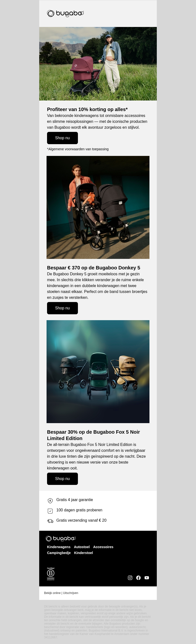Viewport: 196px width, 644px height.
Task: Open the Kinderwagens footer link
Action: tap(59, 547)
